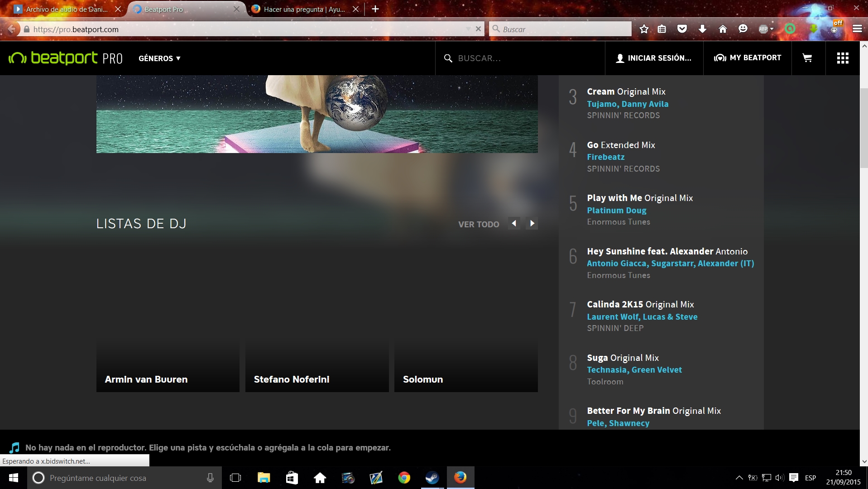Open Firebeatz artist page
Viewport: 868px width, 489px height.
[x=606, y=157]
